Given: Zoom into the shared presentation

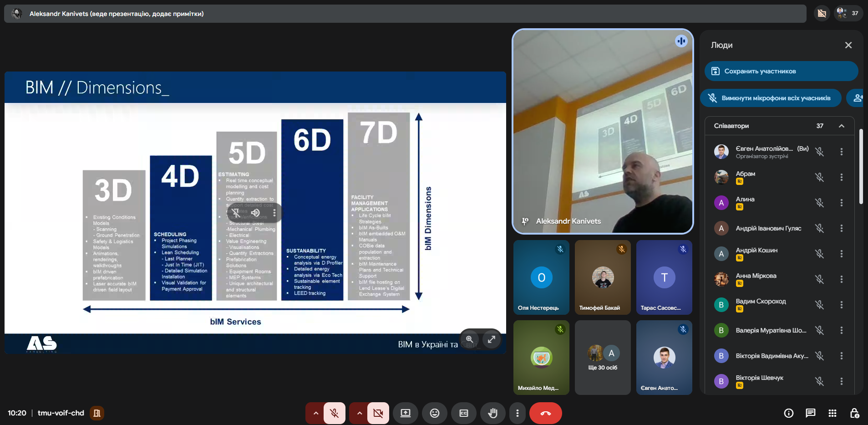Looking at the screenshot, I should pos(470,339).
